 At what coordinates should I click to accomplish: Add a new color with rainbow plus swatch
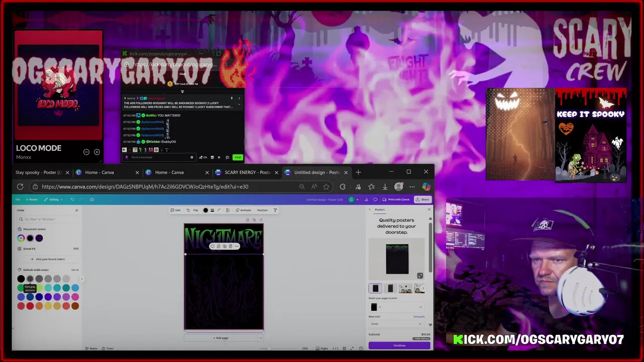coord(21,238)
